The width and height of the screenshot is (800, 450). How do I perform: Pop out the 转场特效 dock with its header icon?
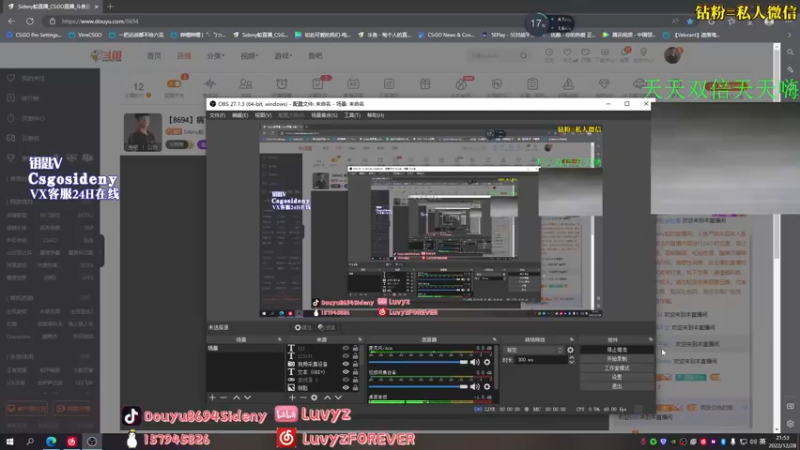571,339
